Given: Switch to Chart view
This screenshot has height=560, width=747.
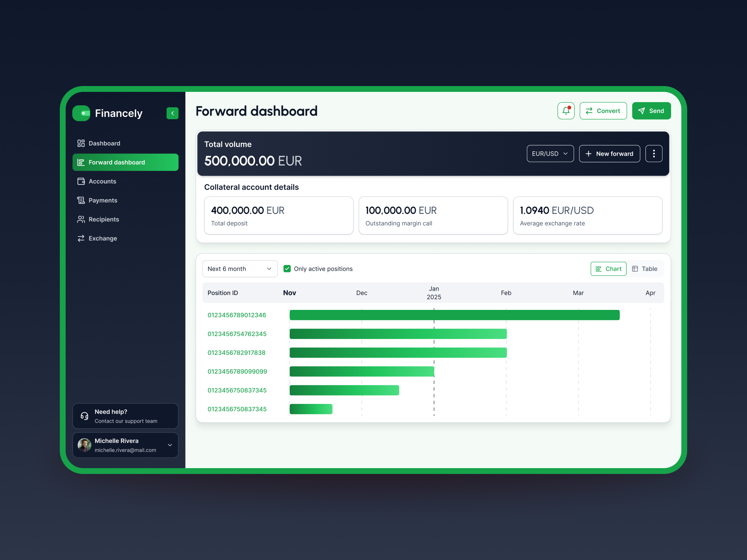Looking at the screenshot, I should [608, 268].
